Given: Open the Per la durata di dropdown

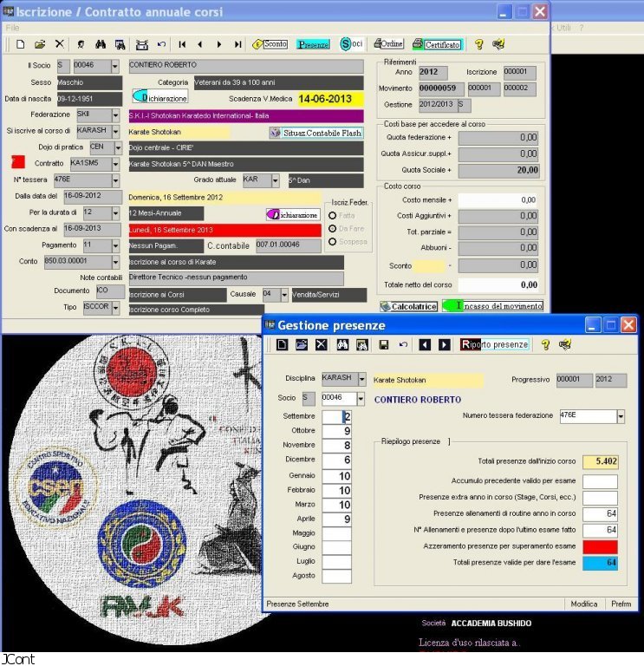Looking at the screenshot, I should (115, 213).
